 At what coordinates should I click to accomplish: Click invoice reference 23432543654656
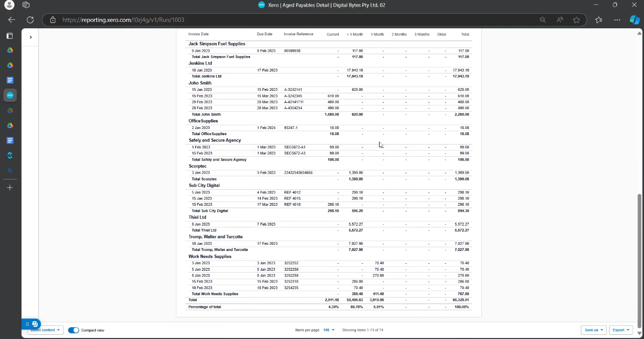pyautogui.click(x=298, y=173)
